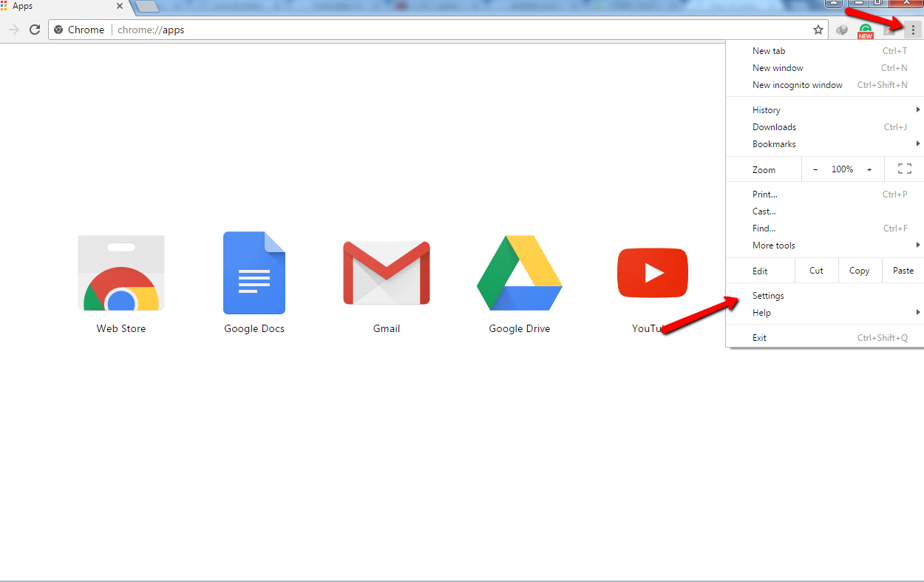924x582 pixels.
Task: Click the Chrome profile user button in title bar
Action: click(x=833, y=3)
